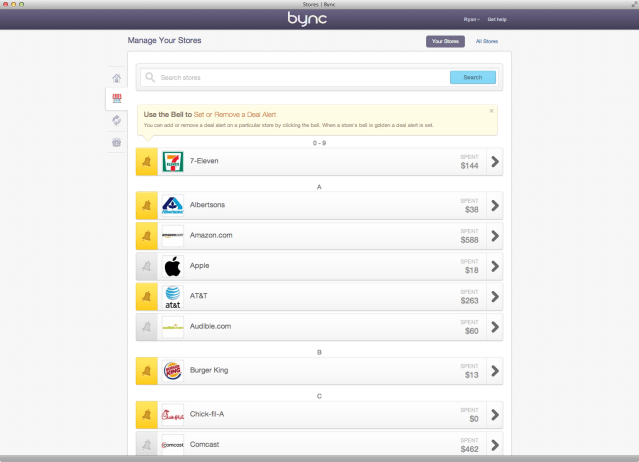639x462 pixels.
Task: Toggle the AT&T deal alert bell
Action: coord(147,297)
